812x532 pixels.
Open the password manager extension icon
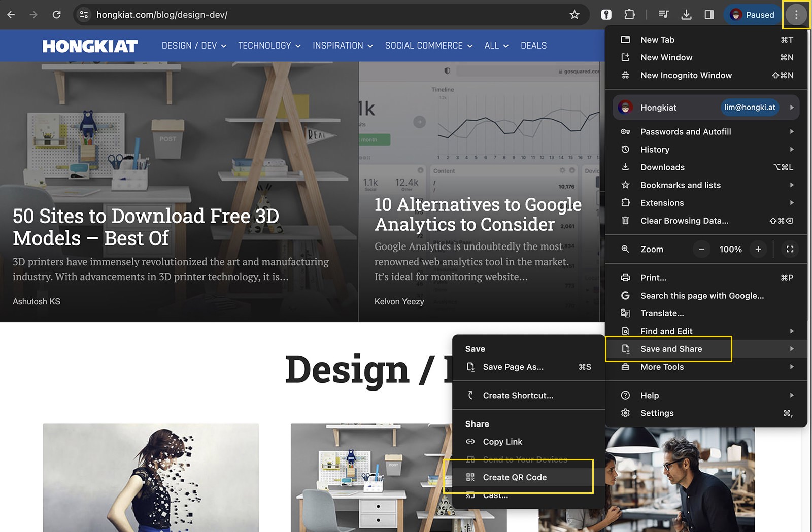tap(606, 15)
